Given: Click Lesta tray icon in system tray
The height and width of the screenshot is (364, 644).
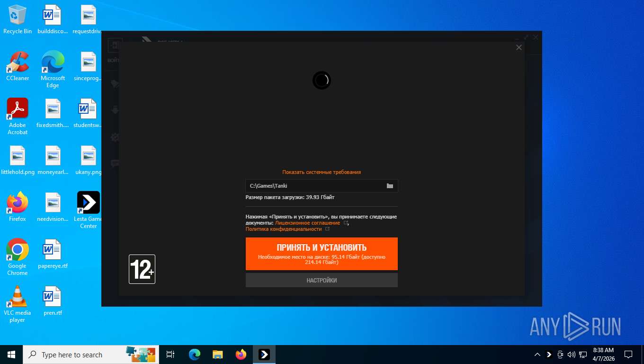Looking at the screenshot, I should tap(549, 355).
